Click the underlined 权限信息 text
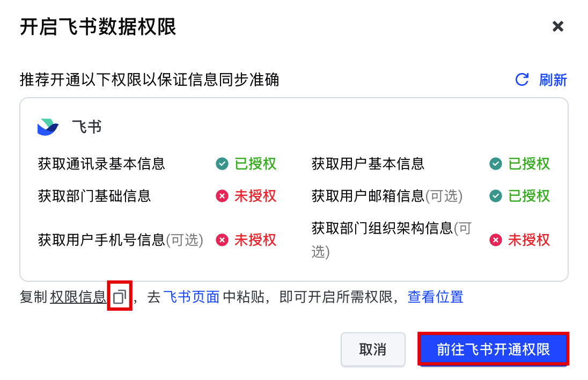588x380 pixels. (78, 297)
